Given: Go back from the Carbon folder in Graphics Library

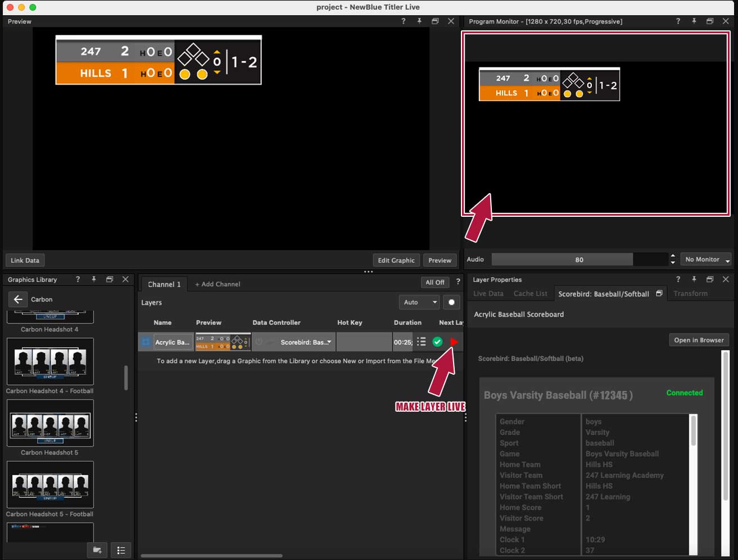Looking at the screenshot, I should pyautogui.click(x=18, y=299).
